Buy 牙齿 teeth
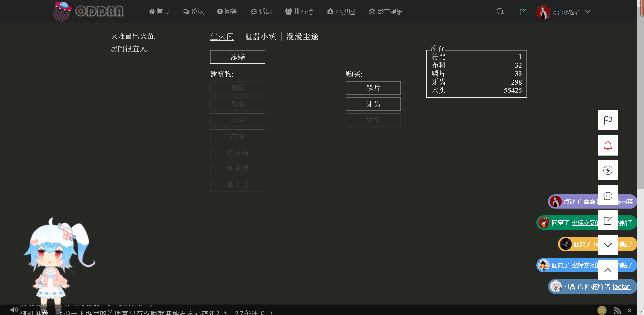Viewport: 644px width, 315px height. [373, 104]
